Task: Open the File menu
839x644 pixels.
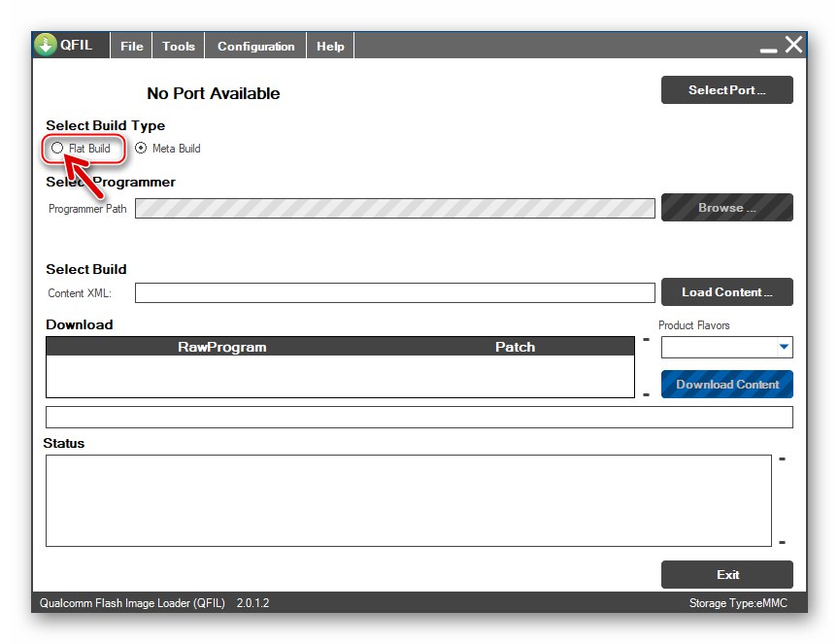Action: [131, 46]
